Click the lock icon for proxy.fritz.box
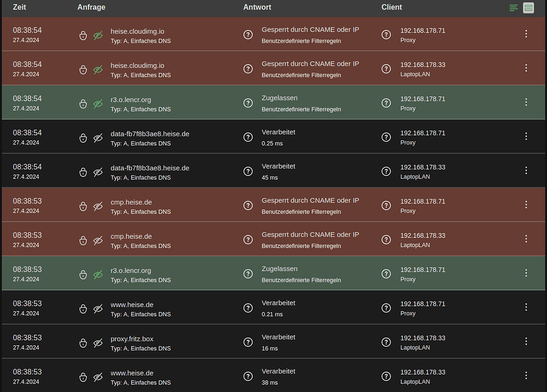Screen dimensions: 547x392 coord(83,343)
